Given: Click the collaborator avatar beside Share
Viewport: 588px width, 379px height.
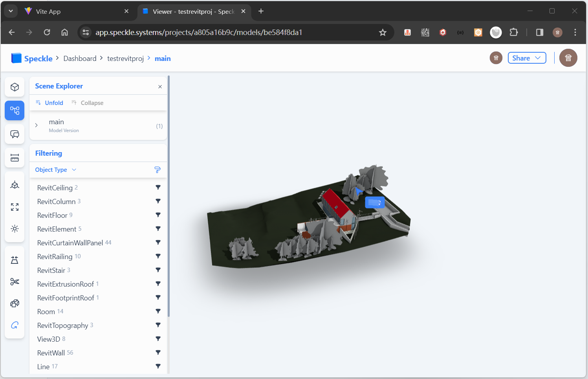Looking at the screenshot, I should point(496,58).
